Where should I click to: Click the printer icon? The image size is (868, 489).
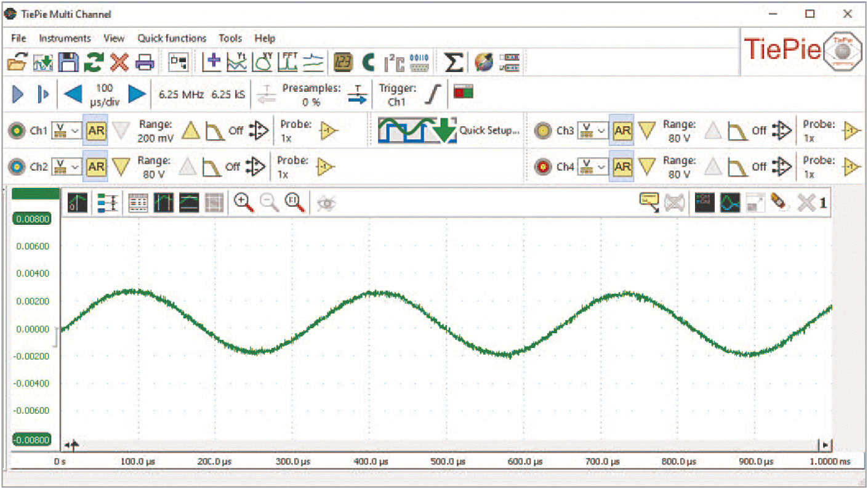click(x=145, y=62)
